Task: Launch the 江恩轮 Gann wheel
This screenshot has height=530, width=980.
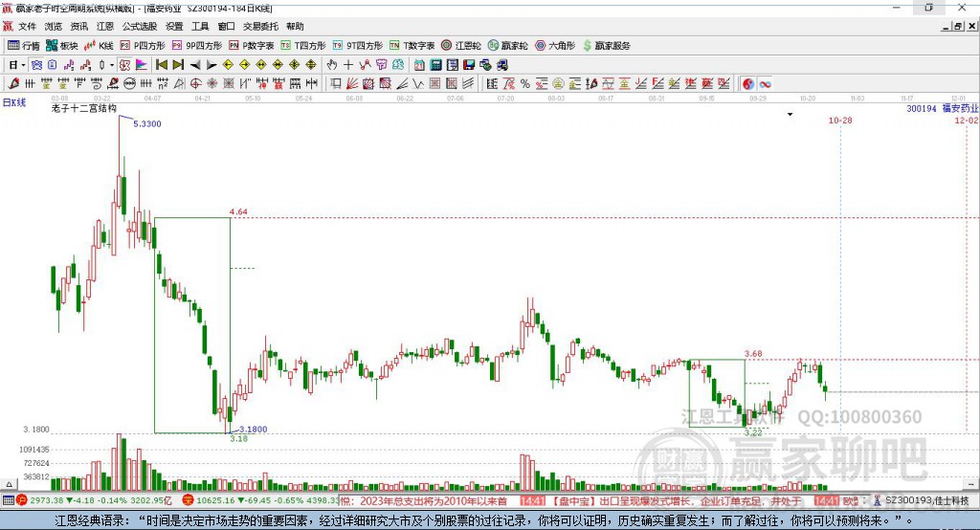Action: click(x=461, y=46)
